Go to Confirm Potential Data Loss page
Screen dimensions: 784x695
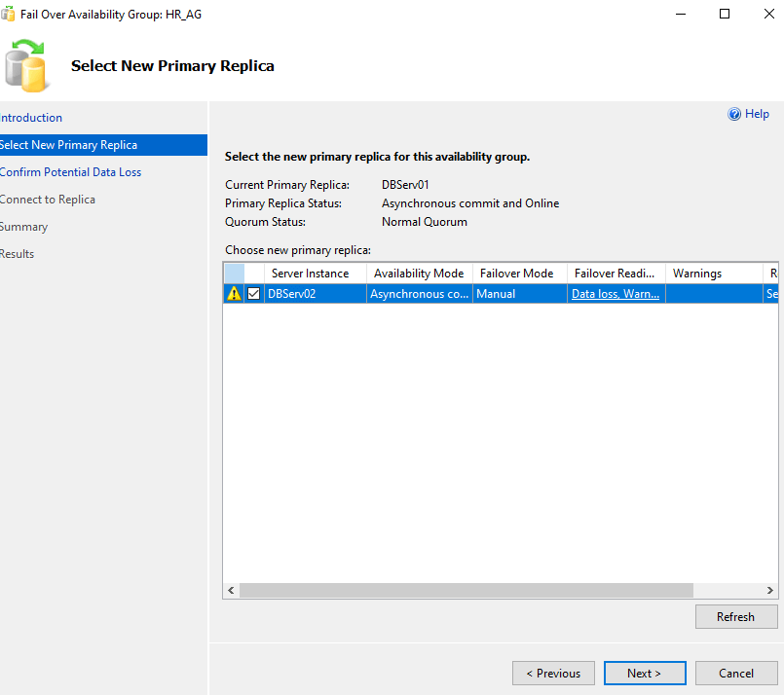click(70, 172)
